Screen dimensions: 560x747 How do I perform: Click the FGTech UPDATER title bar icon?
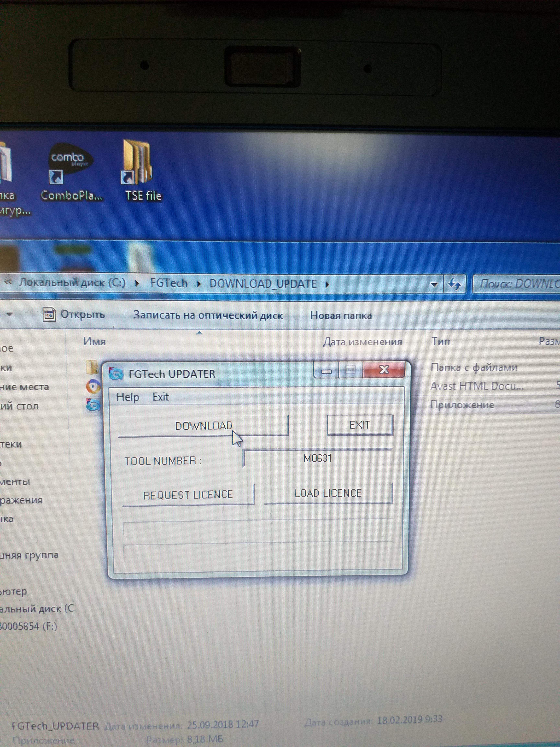[116, 374]
